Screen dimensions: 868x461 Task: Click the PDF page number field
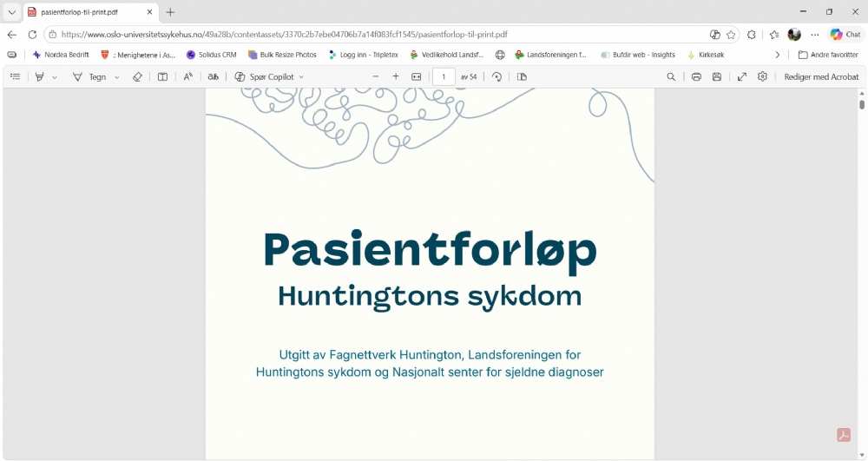tap(444, 77)
